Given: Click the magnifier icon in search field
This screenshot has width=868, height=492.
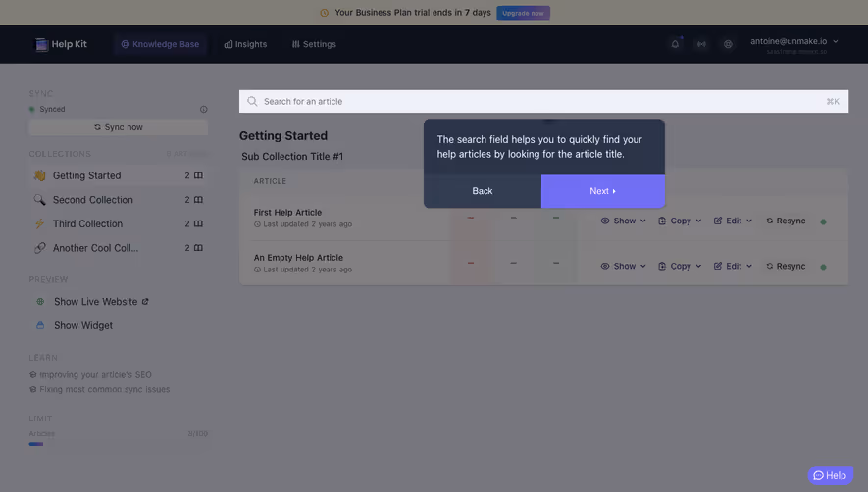Looking at the screenshot, I should coord(252,101).
